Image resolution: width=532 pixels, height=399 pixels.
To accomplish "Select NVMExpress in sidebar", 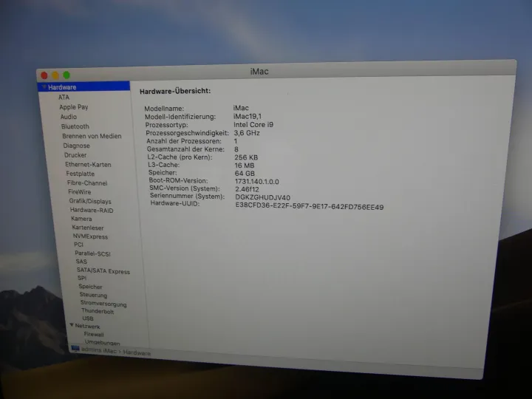I will pos(90,236).
